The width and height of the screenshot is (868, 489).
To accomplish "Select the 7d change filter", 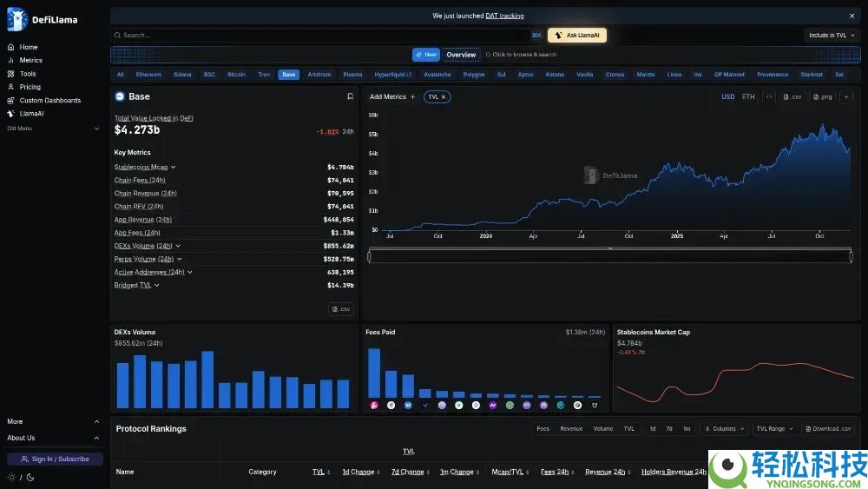I will pos(668,429).
